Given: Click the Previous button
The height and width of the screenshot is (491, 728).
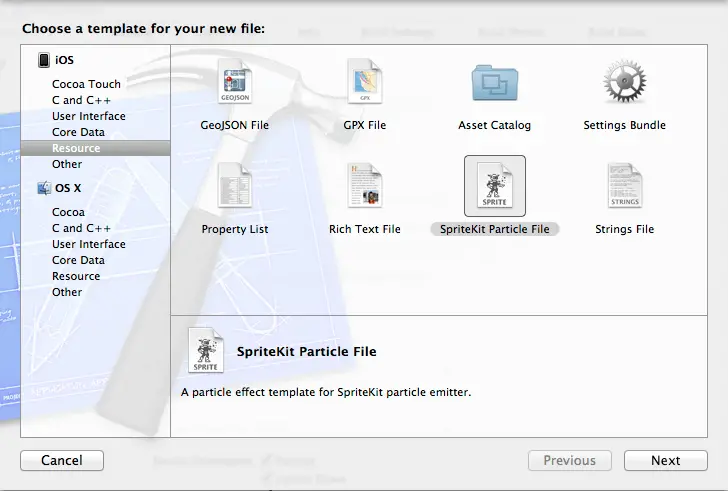Looking at the screenshot, I should coord(569,461).
